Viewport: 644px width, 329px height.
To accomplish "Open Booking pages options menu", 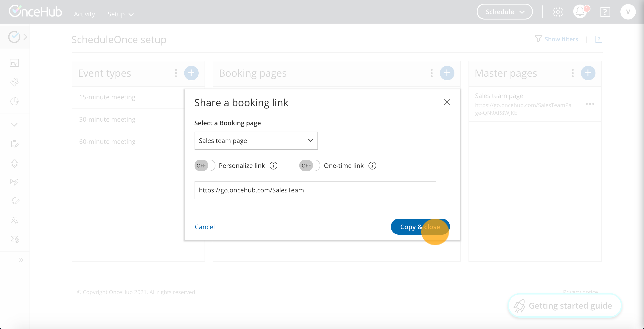I will point(432,73).
